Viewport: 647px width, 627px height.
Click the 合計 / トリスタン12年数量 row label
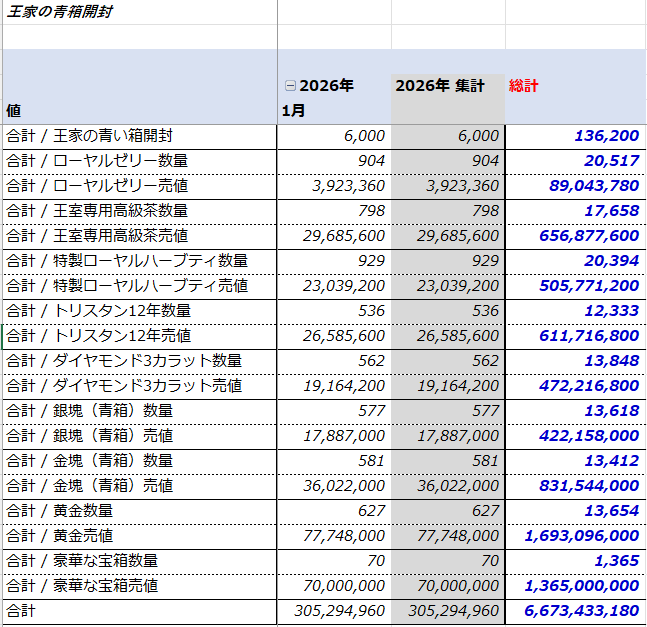[98, 311]
